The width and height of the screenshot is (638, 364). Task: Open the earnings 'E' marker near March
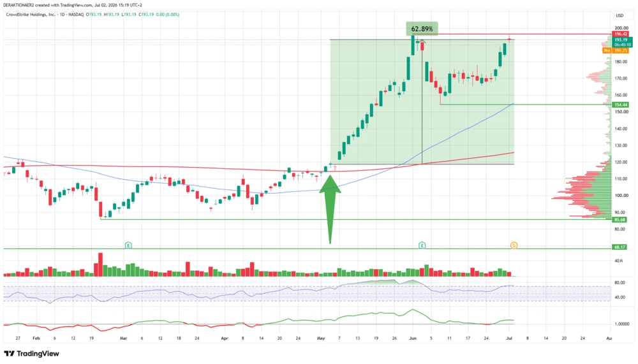(x=128, y=245)
